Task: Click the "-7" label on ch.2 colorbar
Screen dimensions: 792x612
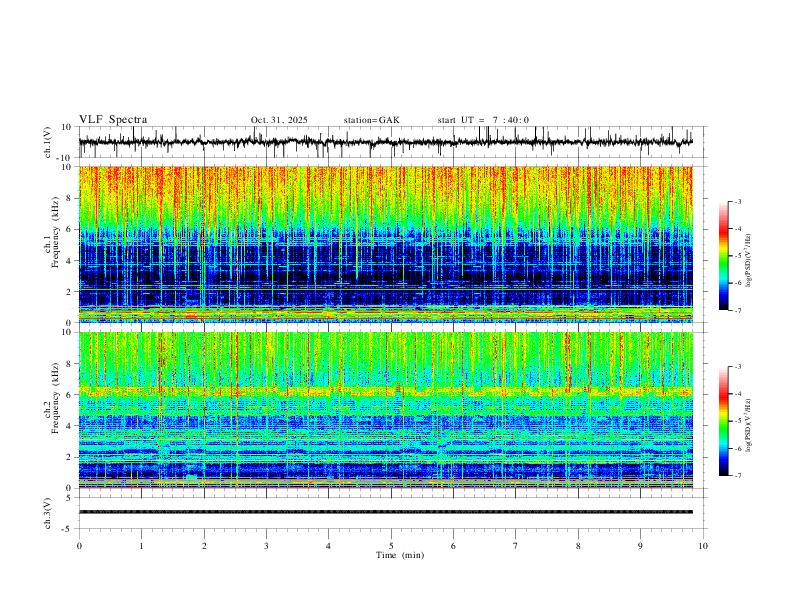Action: pyautogui.click(x=737, y=476)
